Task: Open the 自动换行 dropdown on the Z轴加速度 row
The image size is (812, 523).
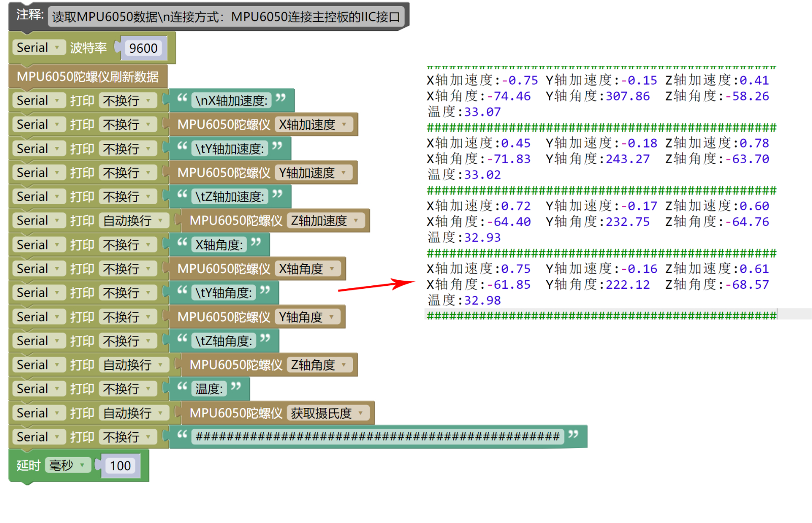Action: click(134, 221)
